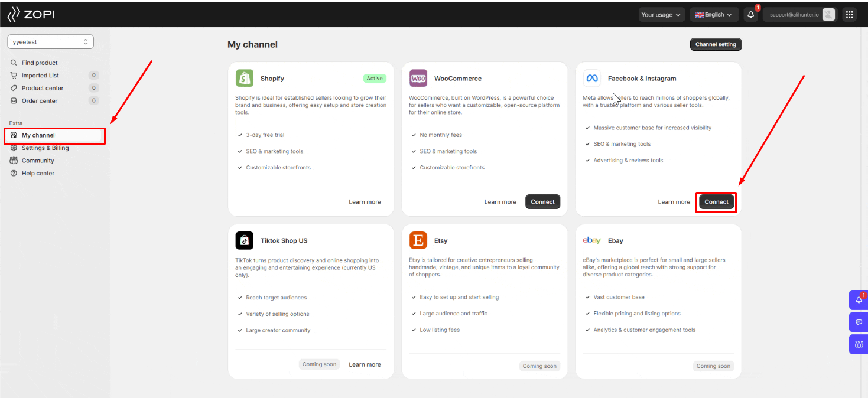Viewport: 868px width, 398px height.
Task: Click 'Large creator community' feature text
Action: 278,331
